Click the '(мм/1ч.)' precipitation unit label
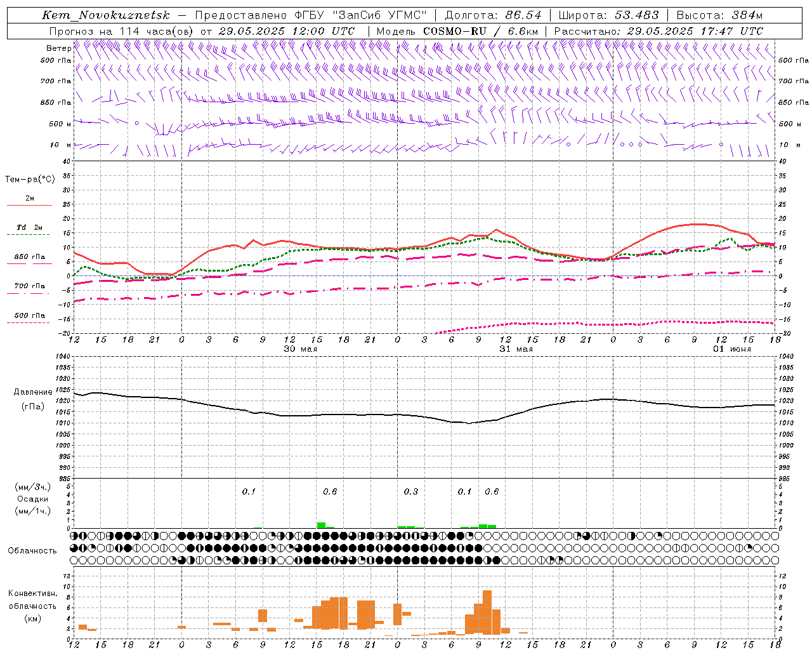812x650 pixels. coord(33,511)
